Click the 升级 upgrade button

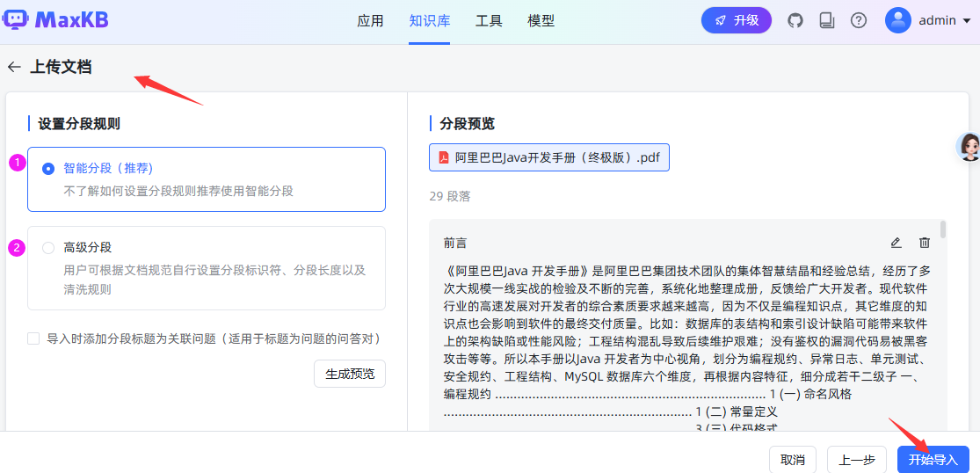point(737,20)
